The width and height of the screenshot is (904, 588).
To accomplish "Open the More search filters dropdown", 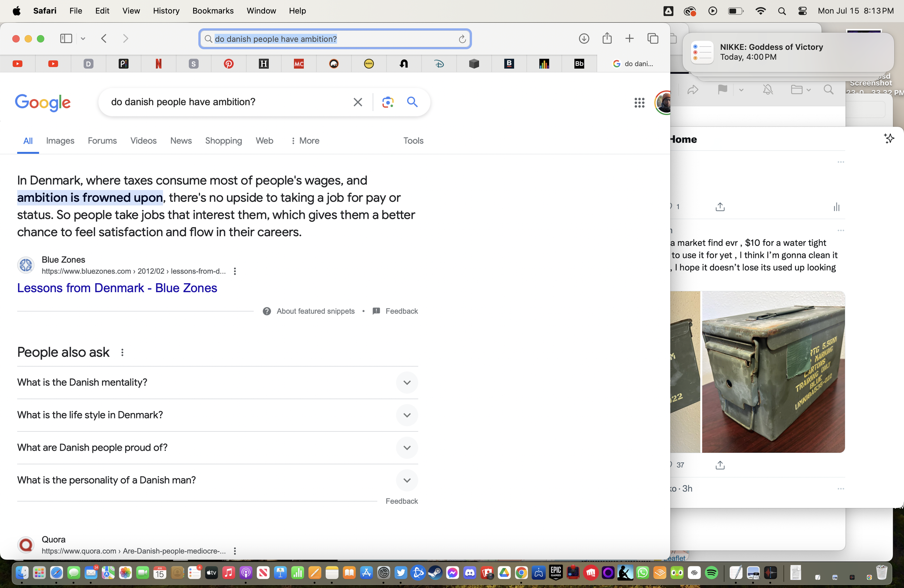I will [x=305, y=141].
